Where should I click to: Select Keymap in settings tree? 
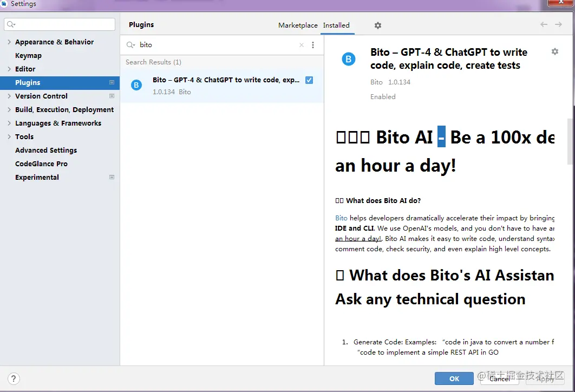(28, 55)
